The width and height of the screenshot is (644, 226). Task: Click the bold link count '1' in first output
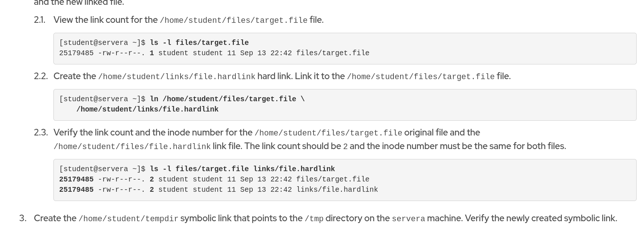tap(151, 53)
